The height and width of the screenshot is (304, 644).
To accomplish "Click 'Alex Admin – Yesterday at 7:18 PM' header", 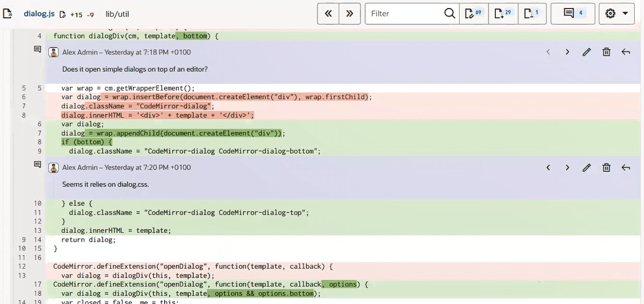I will click(x=126, y=53).
